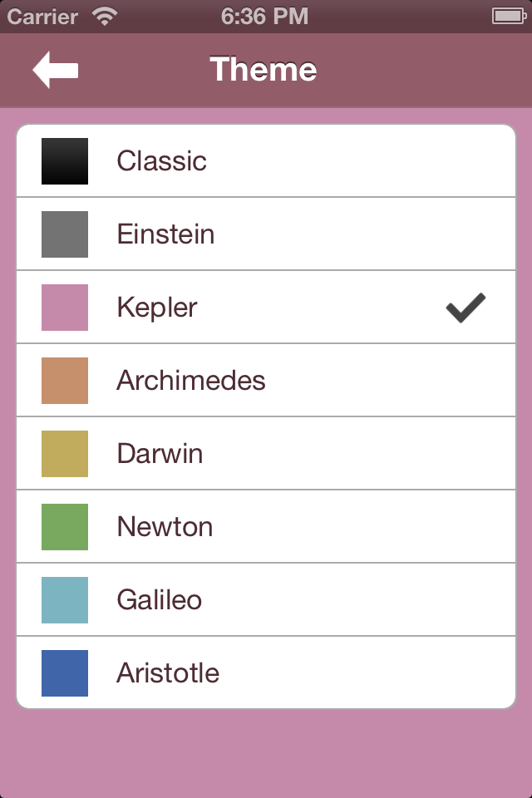Apply the Newton theme
This screenshot has width=532, height=798.
point(266,527)
